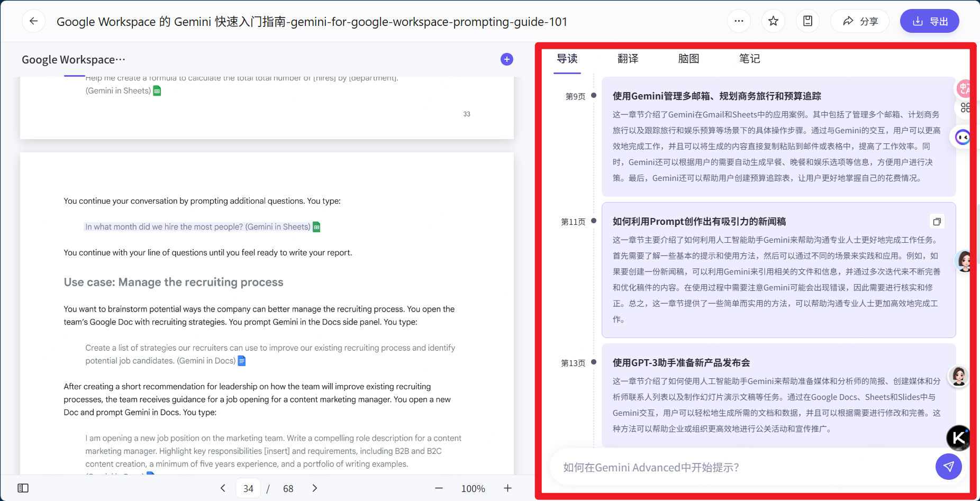Click the 导出 export button

[x=930, y=21]
